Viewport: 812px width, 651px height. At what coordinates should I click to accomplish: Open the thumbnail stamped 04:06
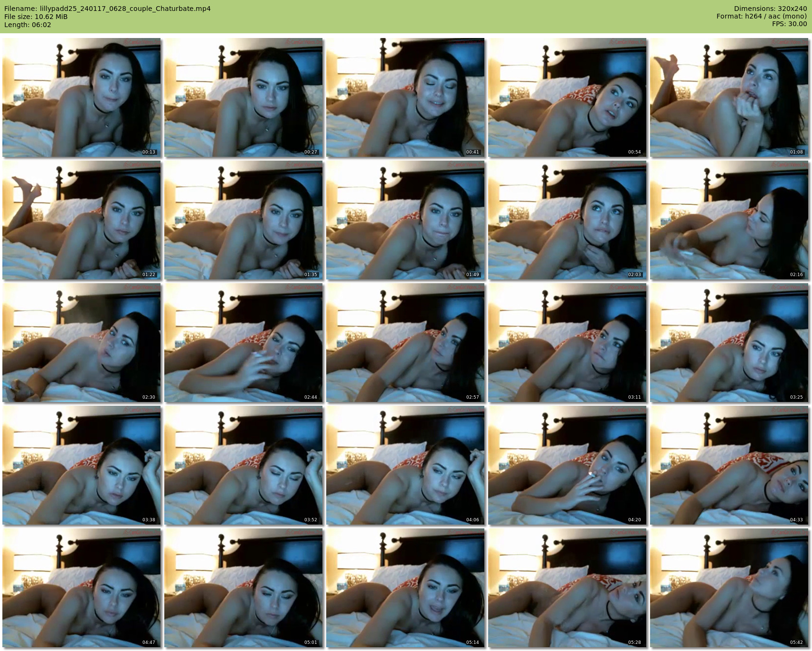tap(406, 465)
